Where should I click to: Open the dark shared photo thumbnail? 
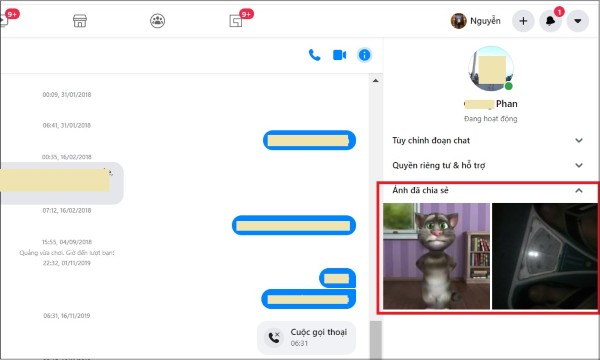(545, 256)
